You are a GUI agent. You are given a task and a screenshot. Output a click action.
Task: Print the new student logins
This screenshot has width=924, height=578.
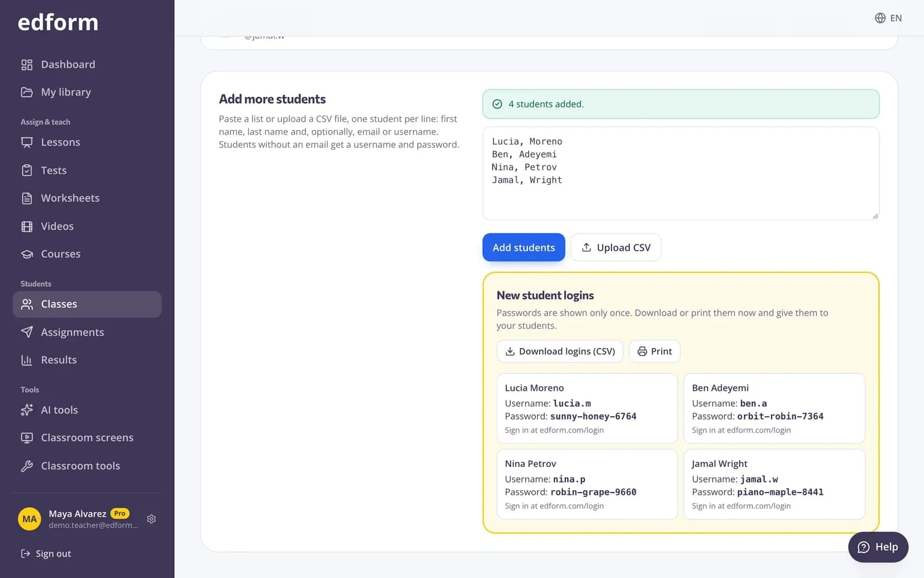(x=654, y=351)
